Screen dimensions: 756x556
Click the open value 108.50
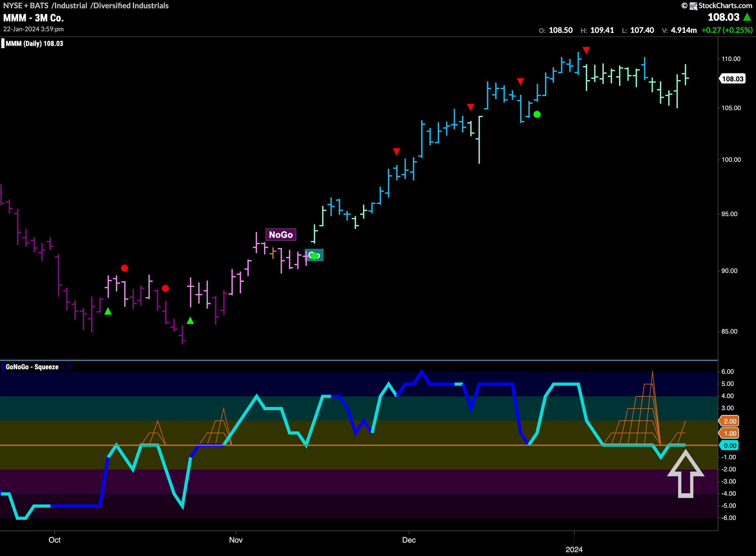pos(561,30)
